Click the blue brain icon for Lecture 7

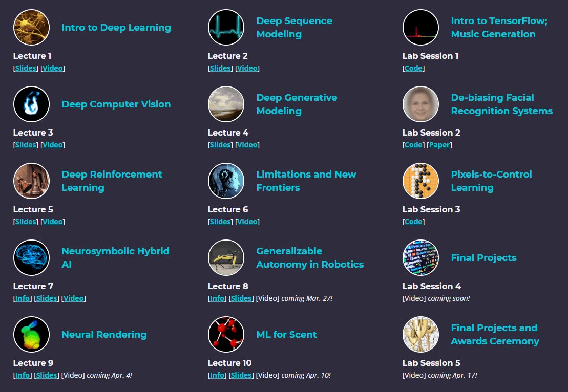coord(32,258)
